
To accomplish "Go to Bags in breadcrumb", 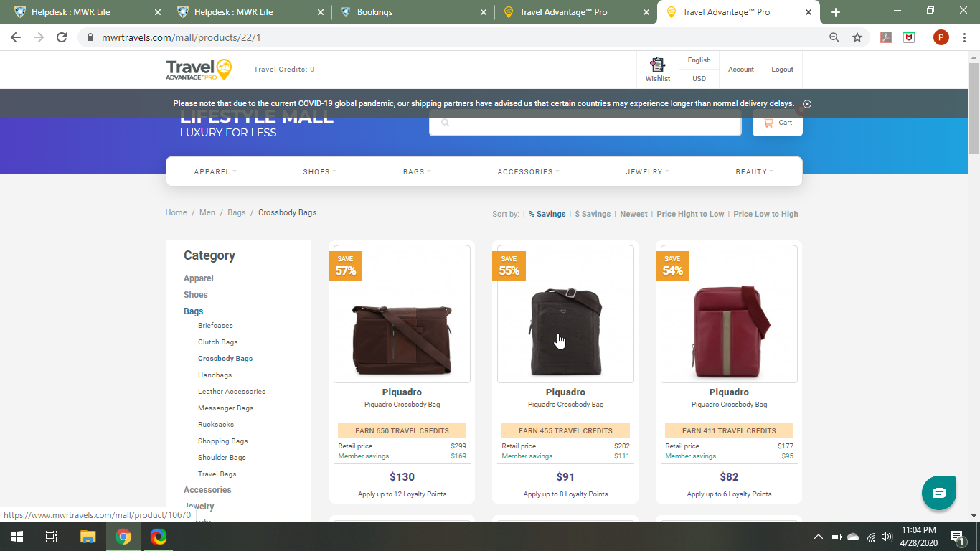I will pos(237,212).
